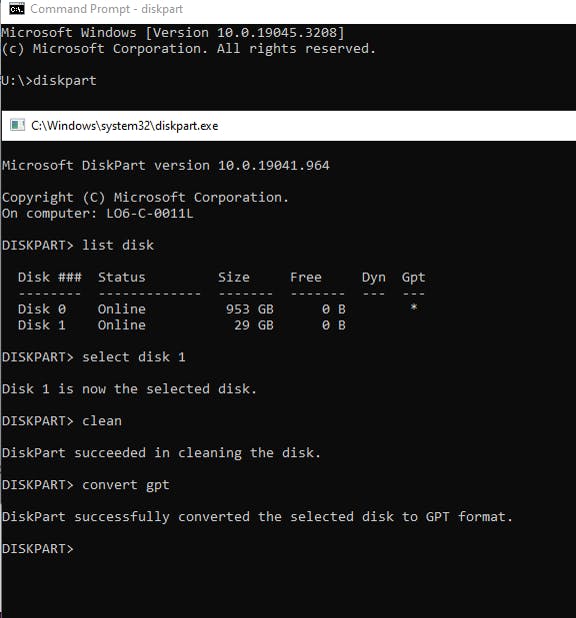Click the "select disk 1" command line
The image size is (576, 618).
94,357
